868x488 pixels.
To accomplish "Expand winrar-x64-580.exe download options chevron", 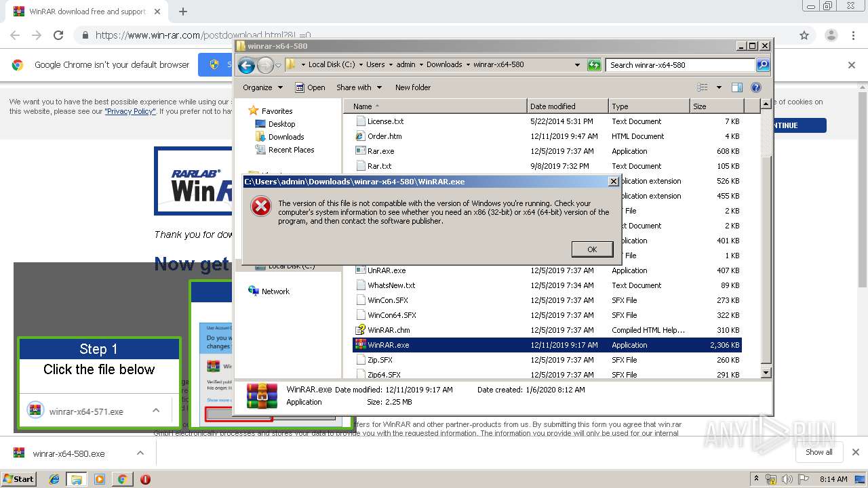I will click(140, 453).
